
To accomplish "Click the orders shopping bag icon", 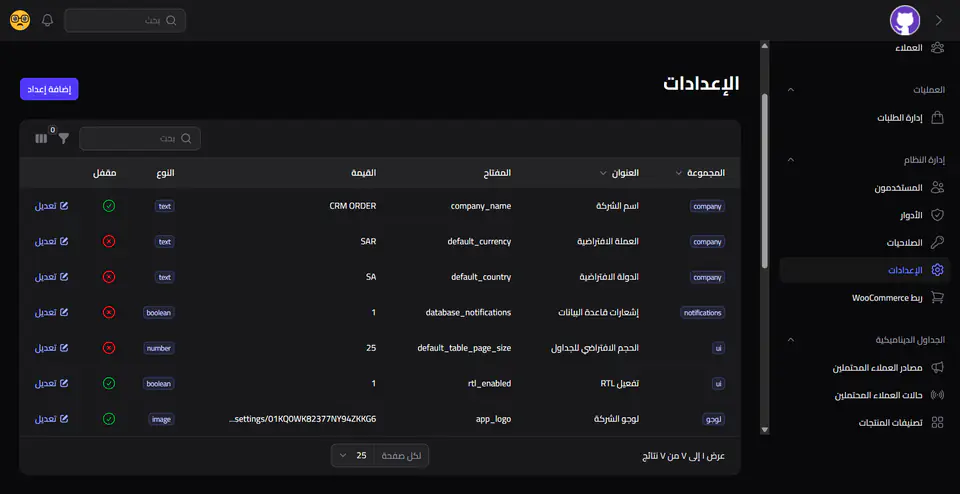I will (937, 118).
